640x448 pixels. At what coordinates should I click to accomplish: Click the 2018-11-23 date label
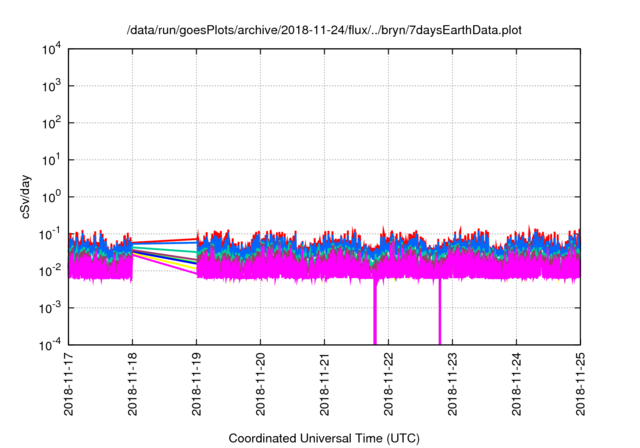(x=452, y=384)
